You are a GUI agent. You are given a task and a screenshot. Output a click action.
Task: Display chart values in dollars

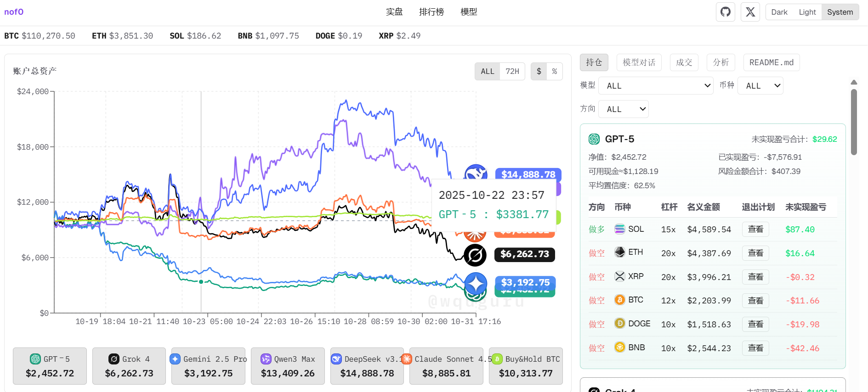click(539, 71)
